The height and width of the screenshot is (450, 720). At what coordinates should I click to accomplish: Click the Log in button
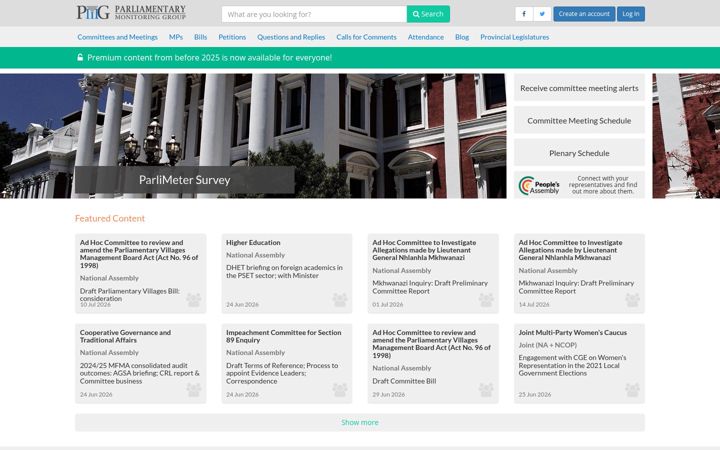pyautogui.click(x=631, y=14)
